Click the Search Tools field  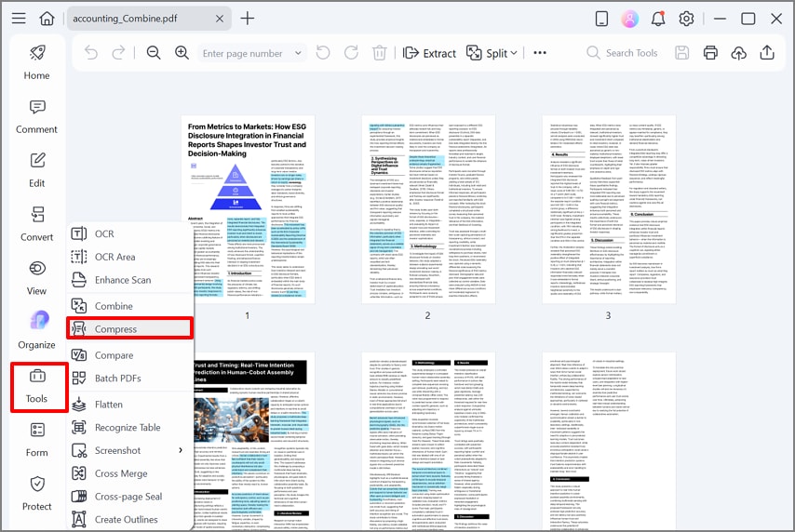(623, 53)
